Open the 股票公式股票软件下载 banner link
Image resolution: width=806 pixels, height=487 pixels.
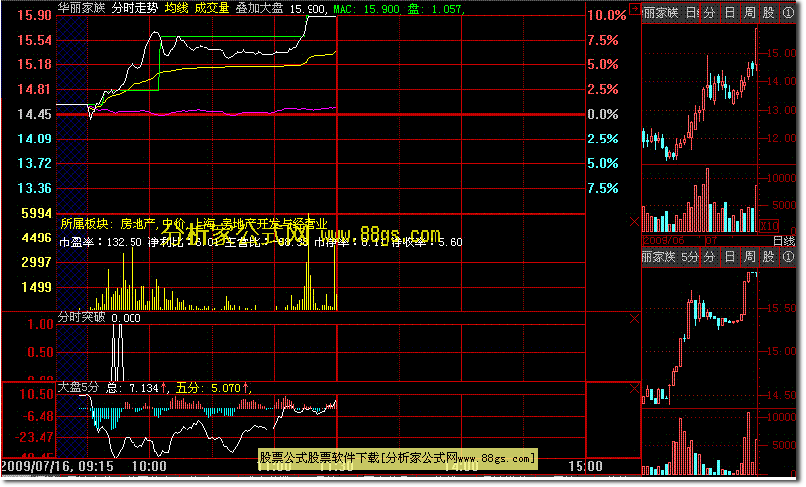397,458
